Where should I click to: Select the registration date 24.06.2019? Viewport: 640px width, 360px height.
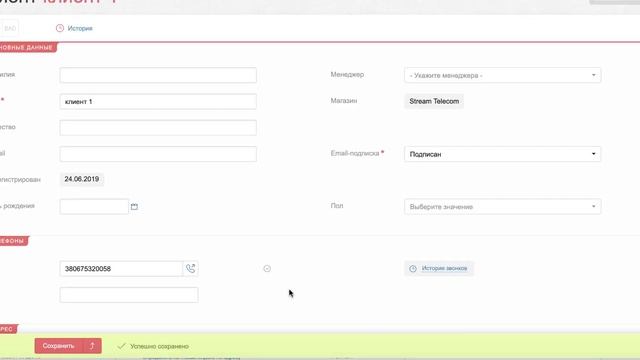click(x=82, y=179)
